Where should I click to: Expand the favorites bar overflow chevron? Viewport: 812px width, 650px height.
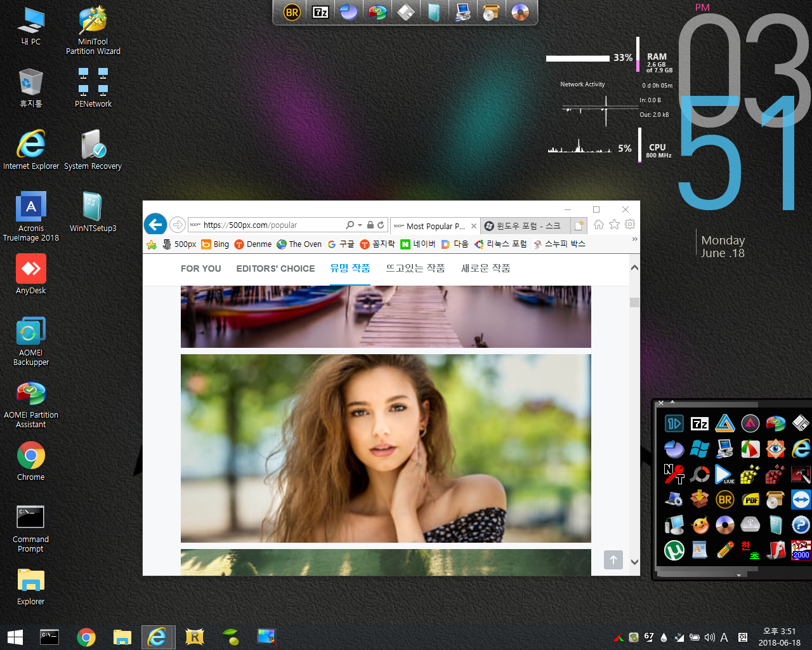point(634,239)
